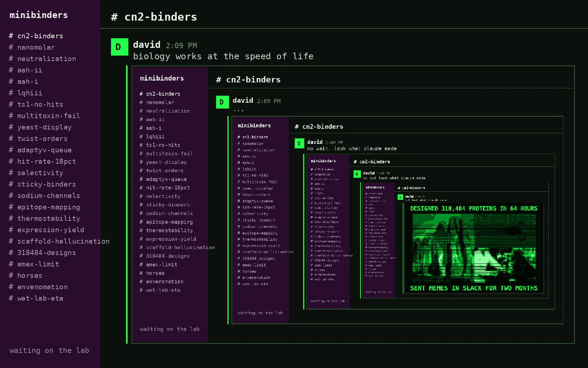Open hit-rate-18pct in the main sidebar
This screenshot has width=588, height=368.
[x=43, y=161]
